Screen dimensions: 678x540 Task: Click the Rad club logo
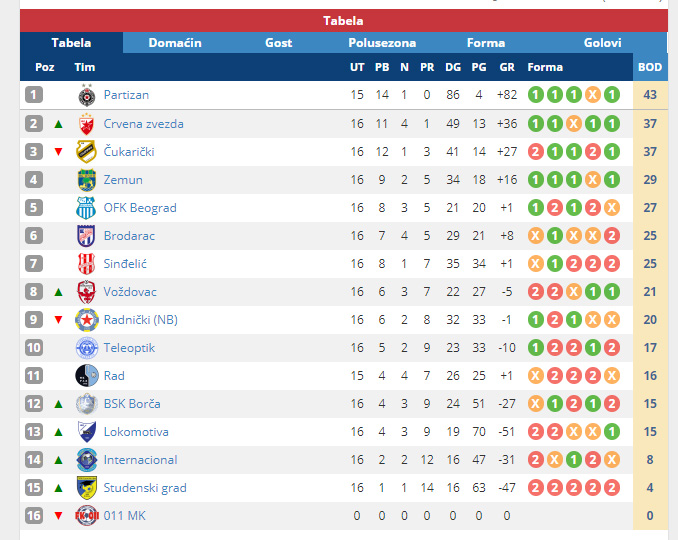click(86, 376)
